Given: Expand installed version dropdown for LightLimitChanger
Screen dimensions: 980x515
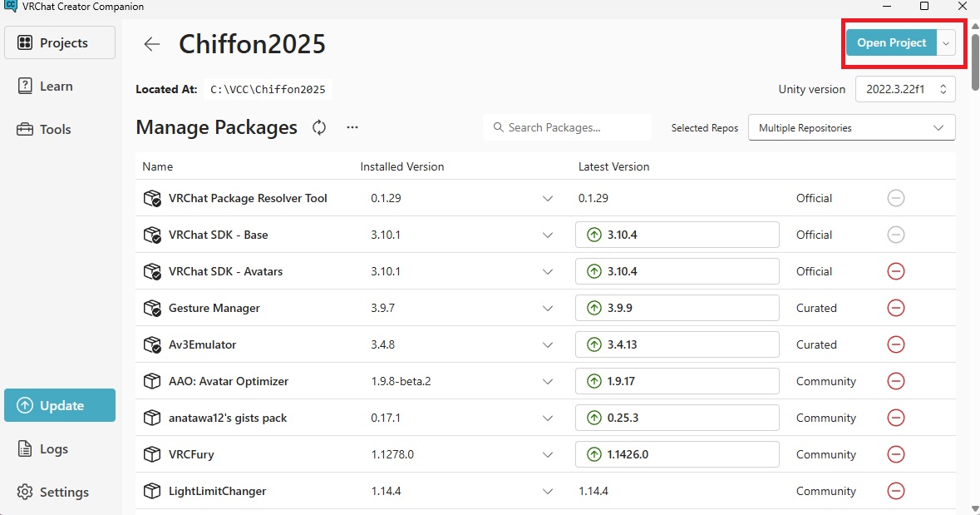Looking at the screenshot, I should 548,491.
